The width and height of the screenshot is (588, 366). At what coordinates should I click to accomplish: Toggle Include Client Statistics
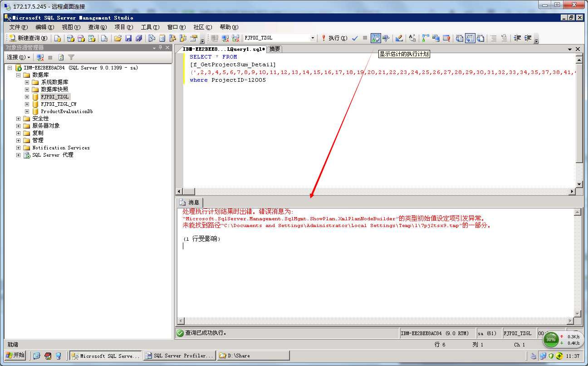coord(436,38)
